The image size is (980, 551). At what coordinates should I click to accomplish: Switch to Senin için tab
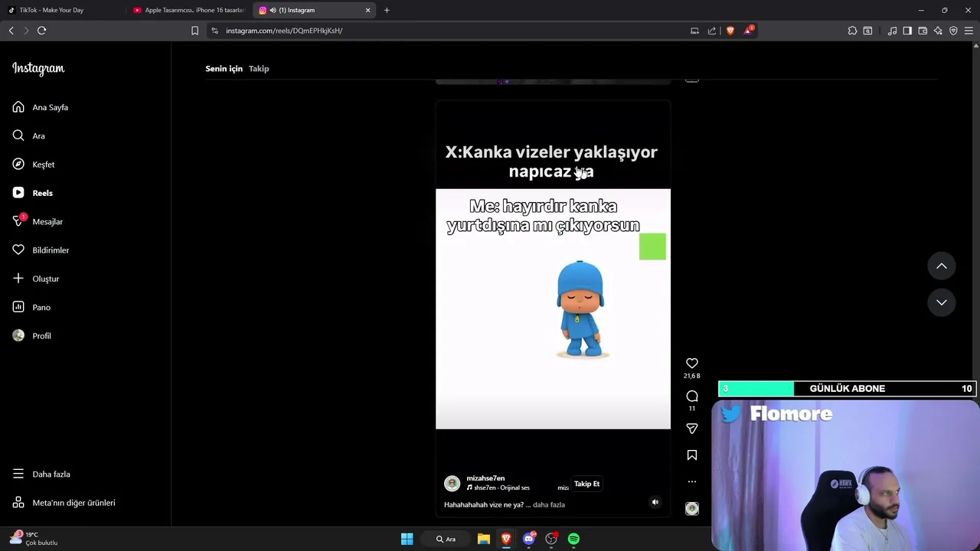(224, 69)
